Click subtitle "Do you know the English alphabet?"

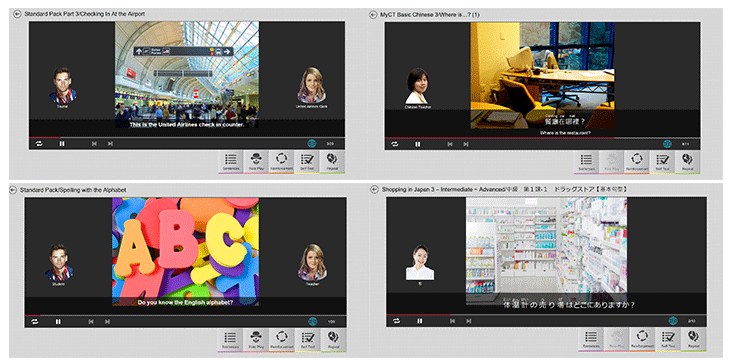[x=185, y=302]
